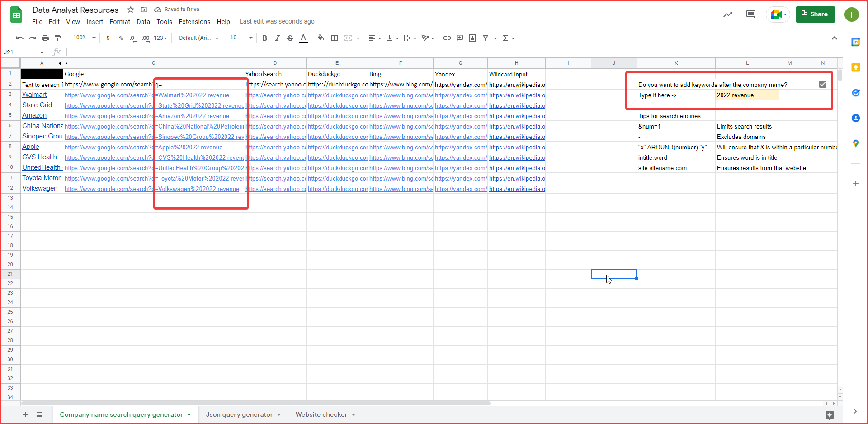The image size is (868, 424).
Task: Switch to the Json query generator tab
Action: point(240,414)
